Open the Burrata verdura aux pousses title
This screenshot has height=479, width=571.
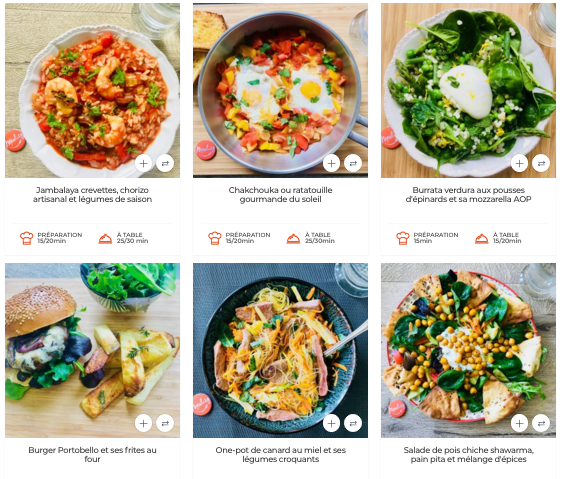click(468, 195)
